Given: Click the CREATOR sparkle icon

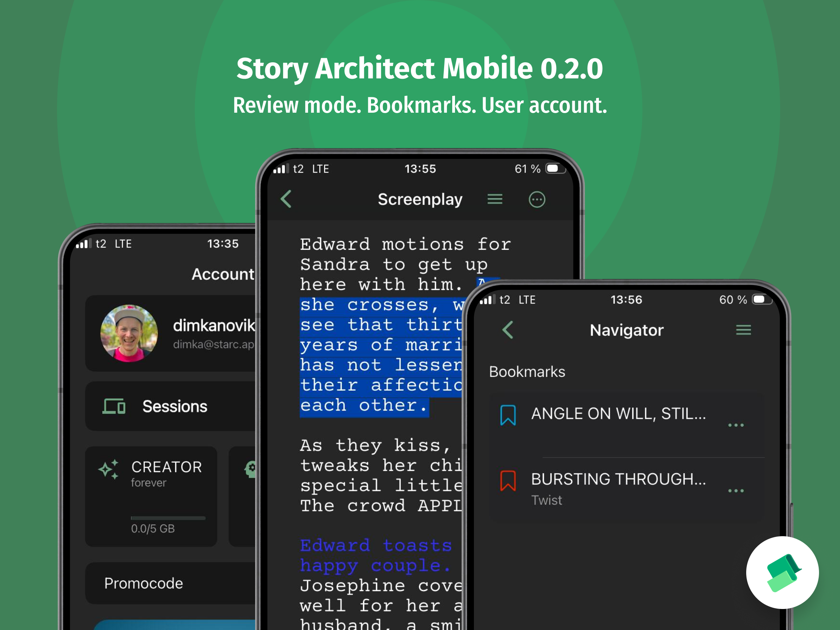Looking at the screenshot, I should coord(108,469).
